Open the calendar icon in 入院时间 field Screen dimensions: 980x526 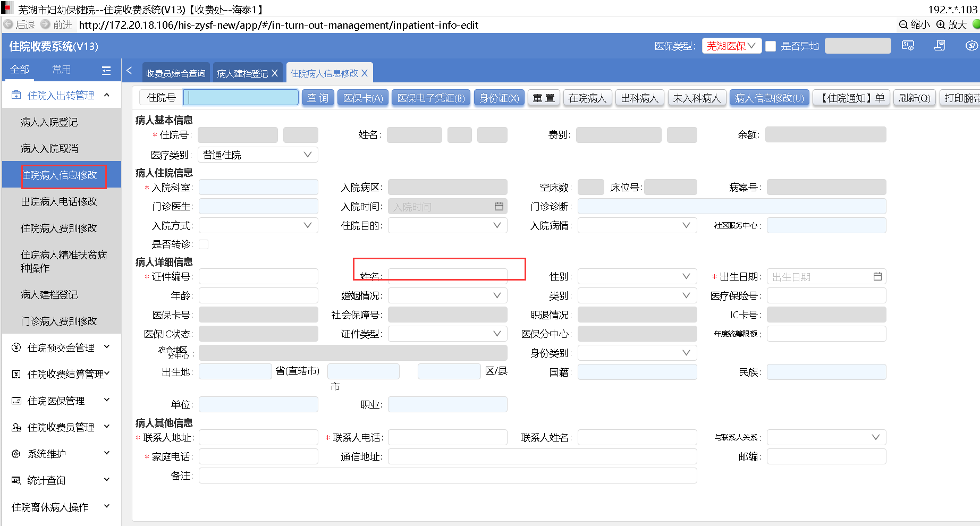pos(499,206)
